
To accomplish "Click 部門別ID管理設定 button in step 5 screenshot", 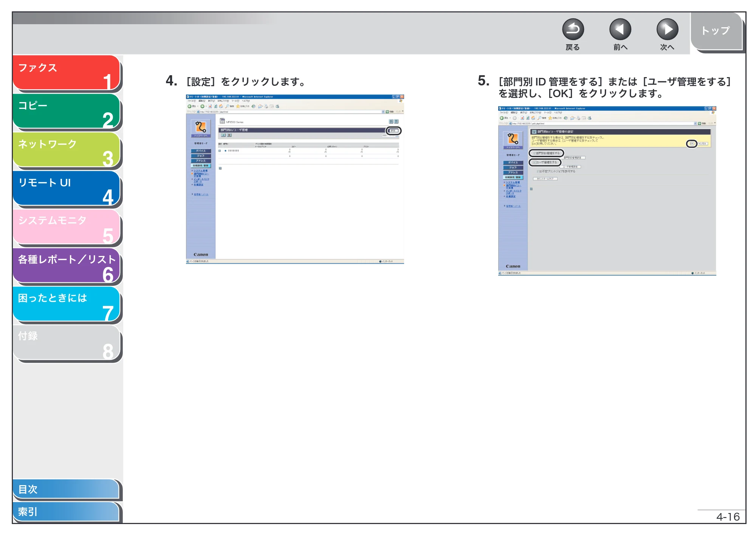I will click(574, 158).
